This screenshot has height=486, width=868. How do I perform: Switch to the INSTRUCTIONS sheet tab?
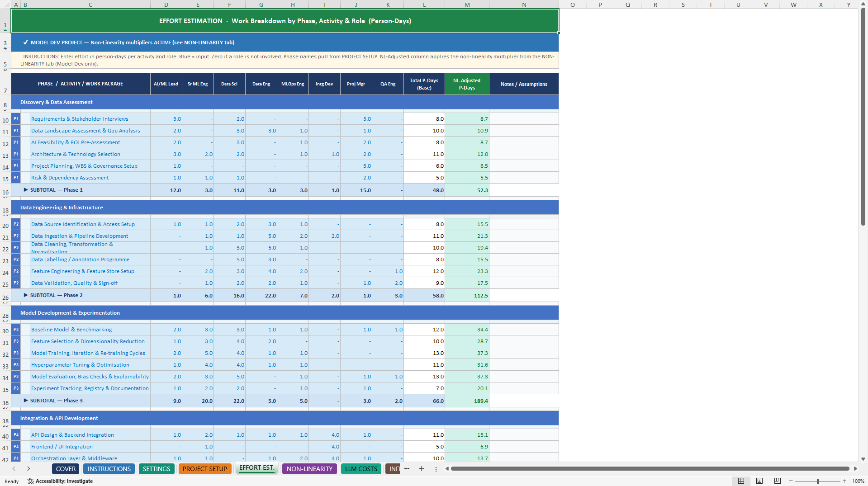[x=109, y=469]
